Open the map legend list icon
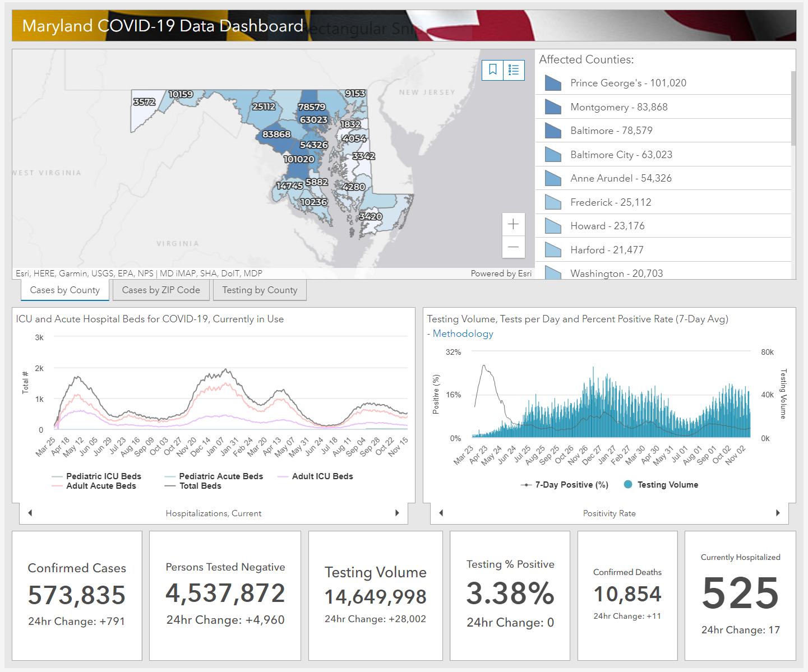This screenshot has width=808, height=672. 514,70
